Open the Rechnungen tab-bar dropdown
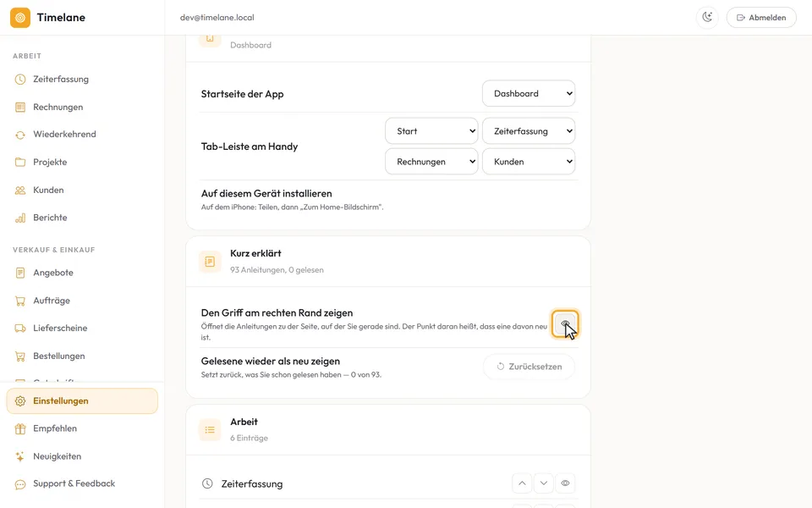 431,162
